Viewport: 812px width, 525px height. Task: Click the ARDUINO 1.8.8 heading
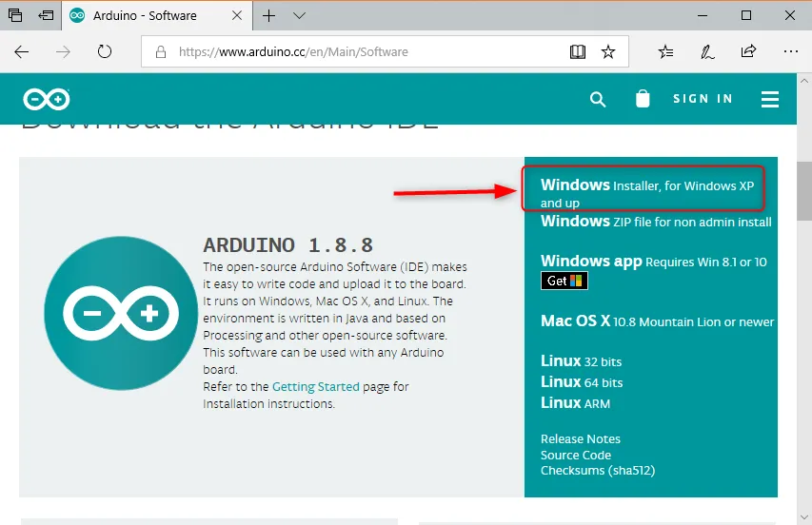point(287,245)
